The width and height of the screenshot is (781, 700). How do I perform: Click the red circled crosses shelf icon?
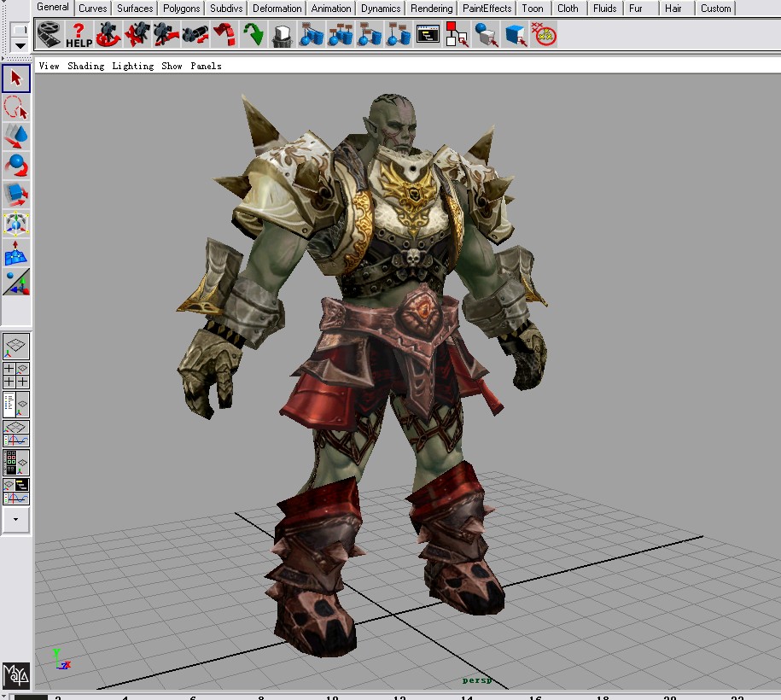[x=544, y=34]
